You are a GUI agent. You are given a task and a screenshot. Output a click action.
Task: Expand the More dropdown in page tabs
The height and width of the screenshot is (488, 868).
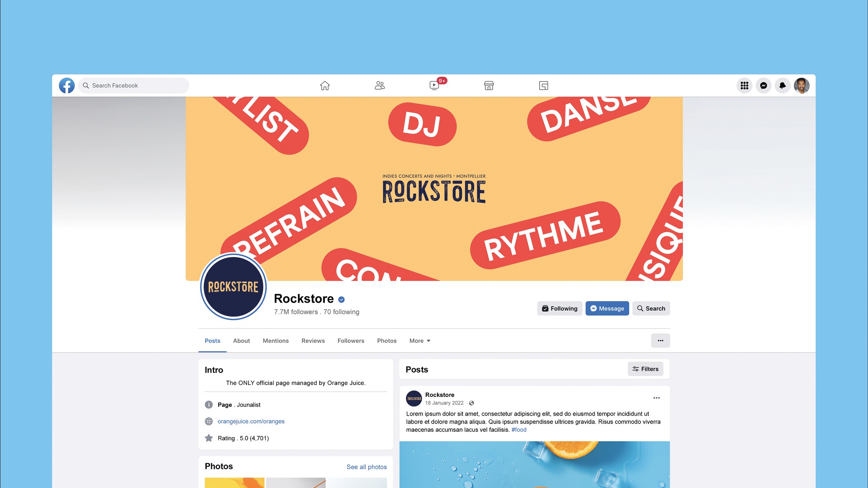click(420, 341)
